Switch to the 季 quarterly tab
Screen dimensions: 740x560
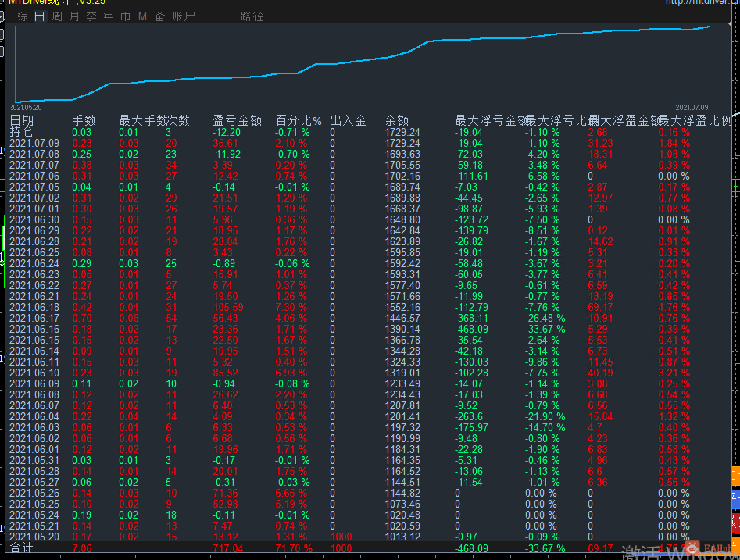pyautogui.click(x=91, y=16)
